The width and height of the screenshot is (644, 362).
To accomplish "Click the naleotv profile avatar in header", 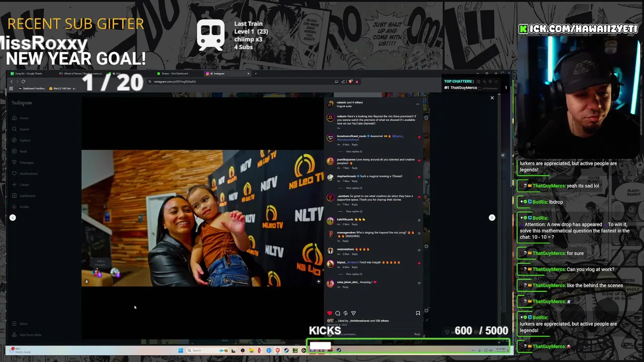I will (330, 104).
